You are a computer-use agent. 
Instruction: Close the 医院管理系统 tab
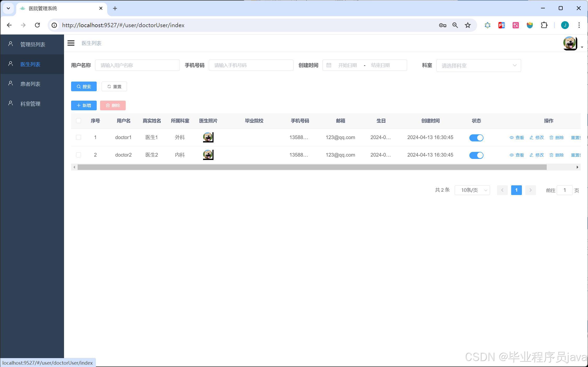pos(101,8)
